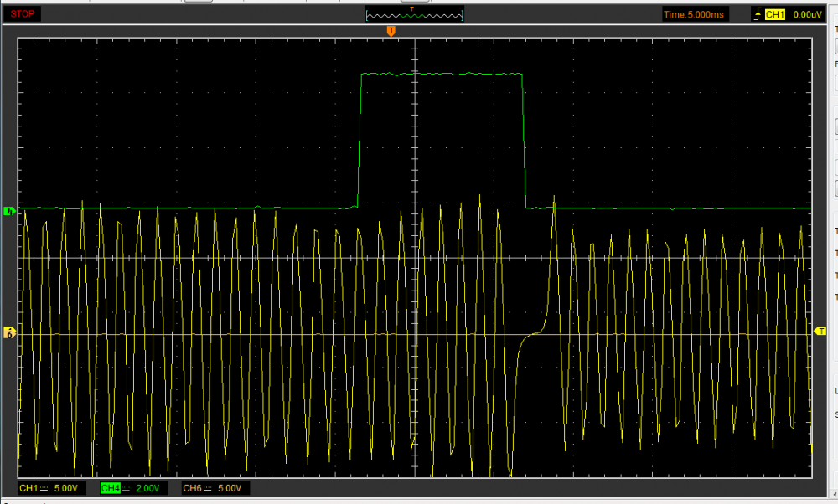Select the yellow T trigger level marker on right edge
838x504 pixels.
click(820, 332)
